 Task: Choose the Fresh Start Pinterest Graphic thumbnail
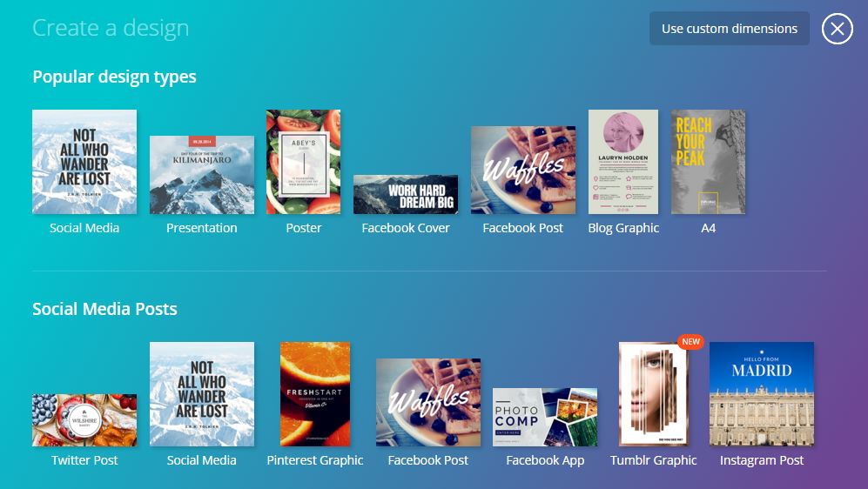coord(315,394)
